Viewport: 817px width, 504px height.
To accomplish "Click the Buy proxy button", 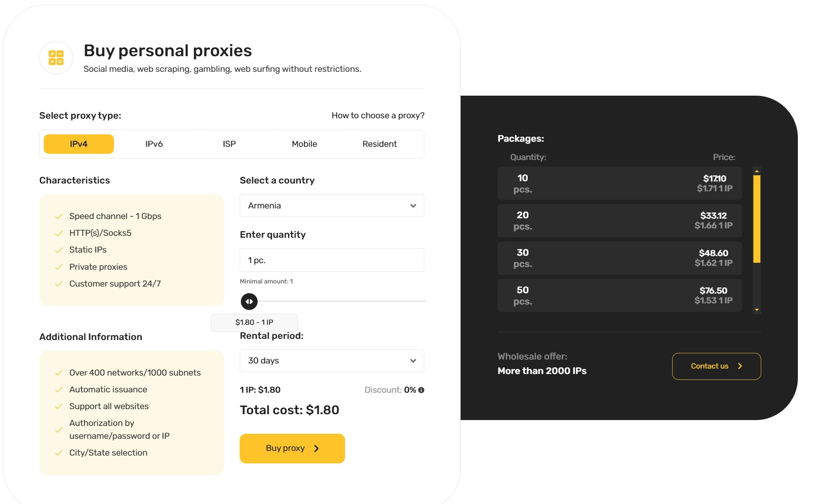I will [292, 449].
